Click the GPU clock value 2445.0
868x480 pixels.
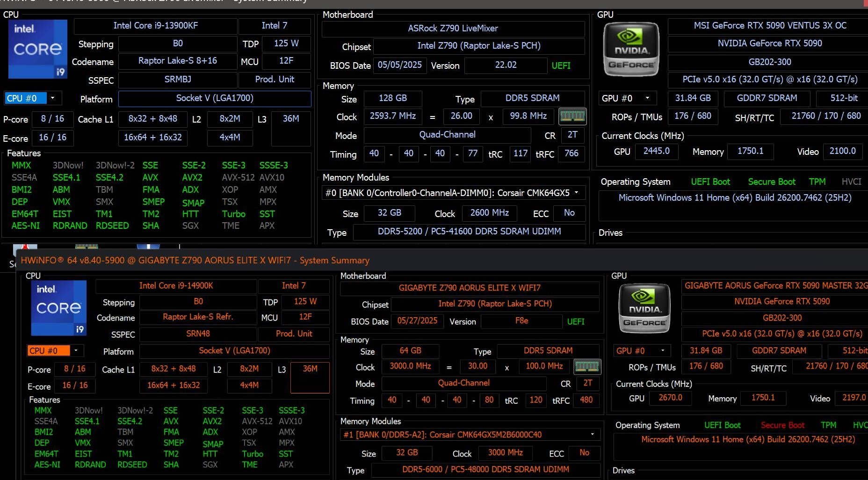pos(657,151)
